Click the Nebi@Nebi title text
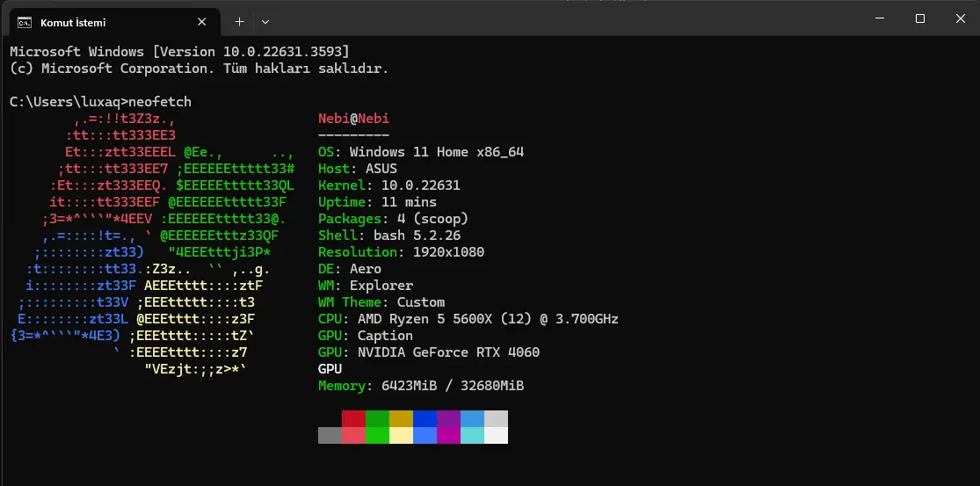This screenshot has width=980, height=486. pyautogui.click(x=353, y=119)
